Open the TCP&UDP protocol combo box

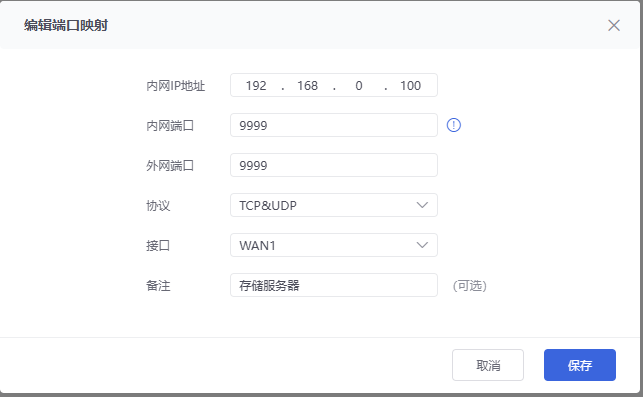334,205
